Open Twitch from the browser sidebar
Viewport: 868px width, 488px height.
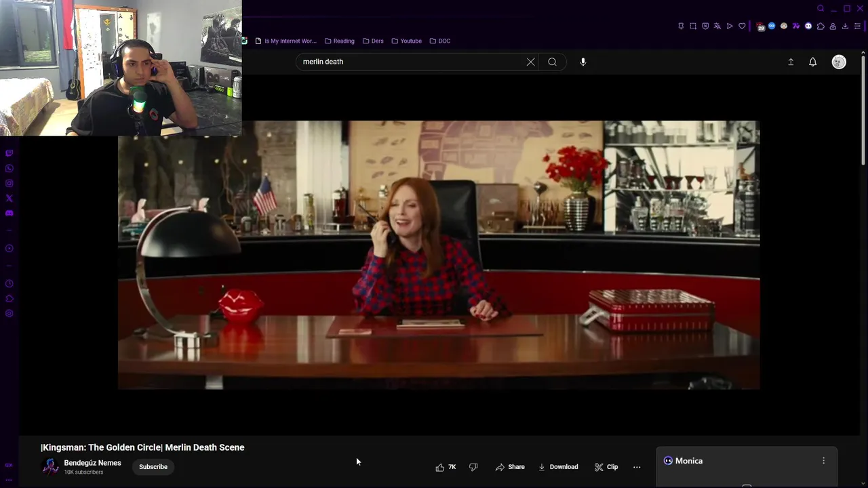click(x=9, y=153)
